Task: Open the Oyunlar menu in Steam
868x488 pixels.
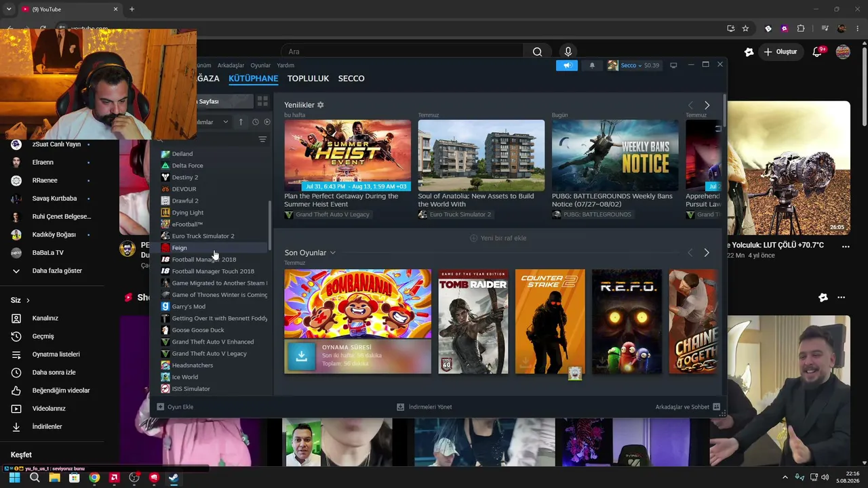Action: click(x=260, y=66)
